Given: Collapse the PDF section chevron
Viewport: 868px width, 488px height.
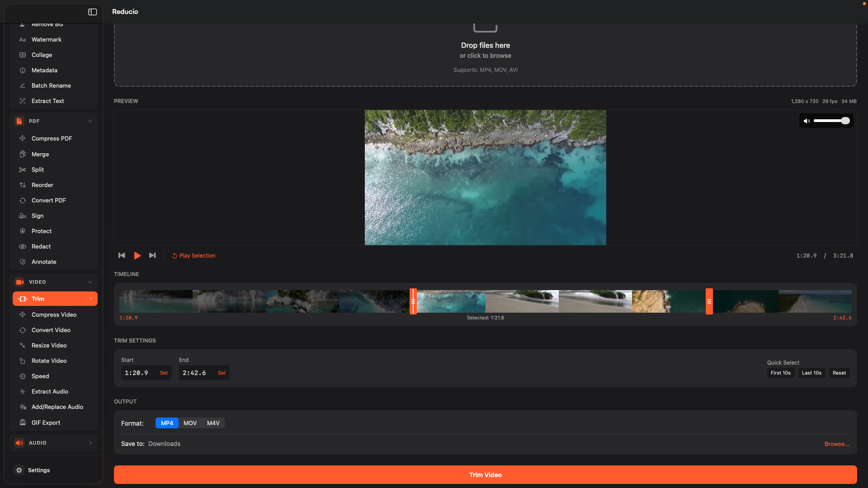Looking at the screenshot, I should pos(90,121).
